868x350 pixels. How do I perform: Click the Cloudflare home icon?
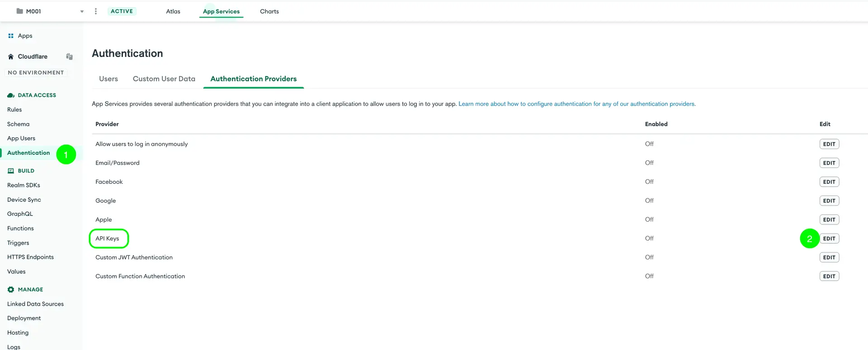11,56
